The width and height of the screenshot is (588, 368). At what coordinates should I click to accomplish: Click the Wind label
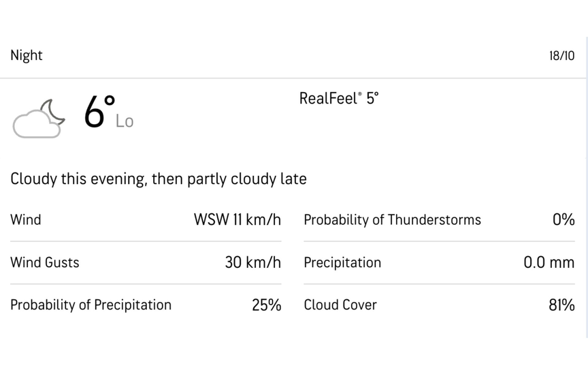[26, 219]
